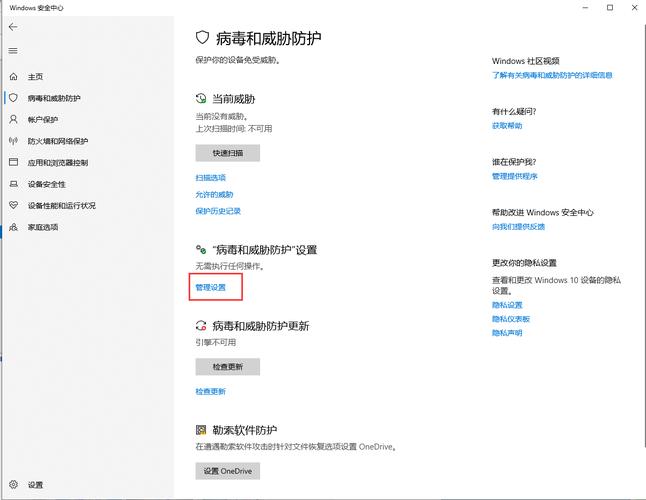Open 了解有关病毒和威胁防护的详细信息 link
This screenshot has width=646, height=500.
(x=552, y=75)
